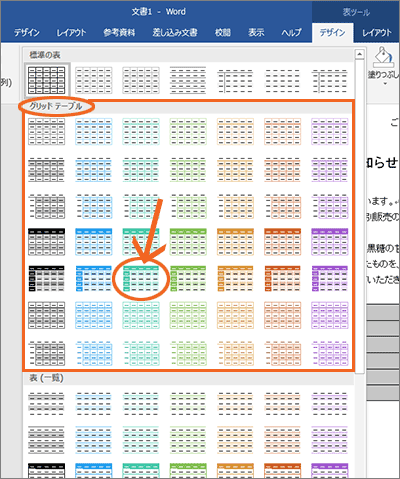
Task: Expand the 塗りつぶし dropdown arrow
Action: pos(385,84)
